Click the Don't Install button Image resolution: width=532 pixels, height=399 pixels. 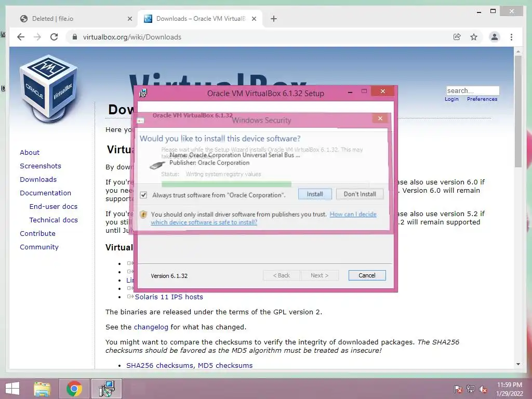pyautogui.click(x=360, y=194)
